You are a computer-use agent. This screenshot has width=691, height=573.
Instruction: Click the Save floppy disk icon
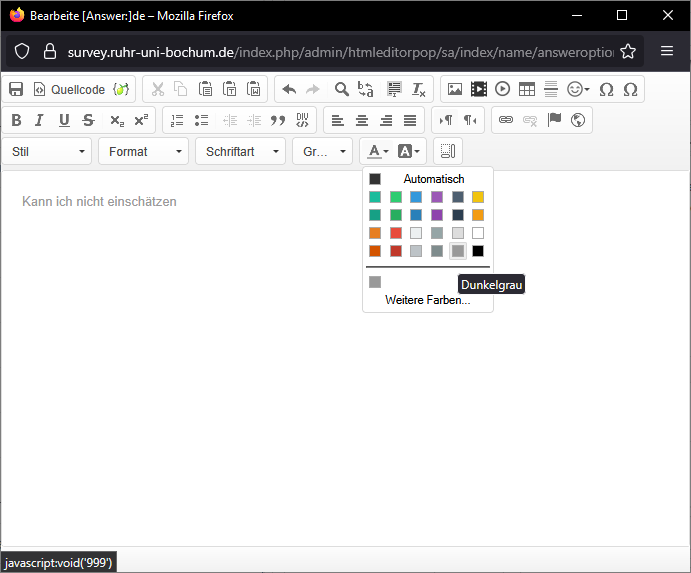pyautogui.click(x=16, y=89)
